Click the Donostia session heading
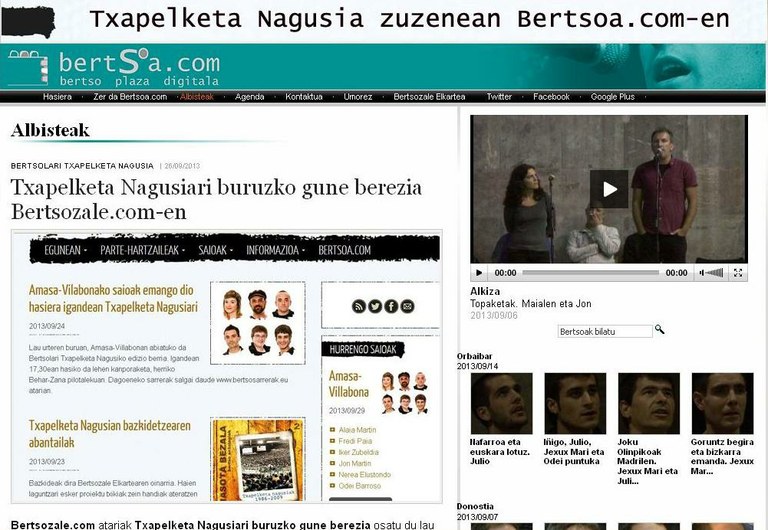The width and height of the screenshot is (768, 530). pyautogui.click(x=475, y=506)
